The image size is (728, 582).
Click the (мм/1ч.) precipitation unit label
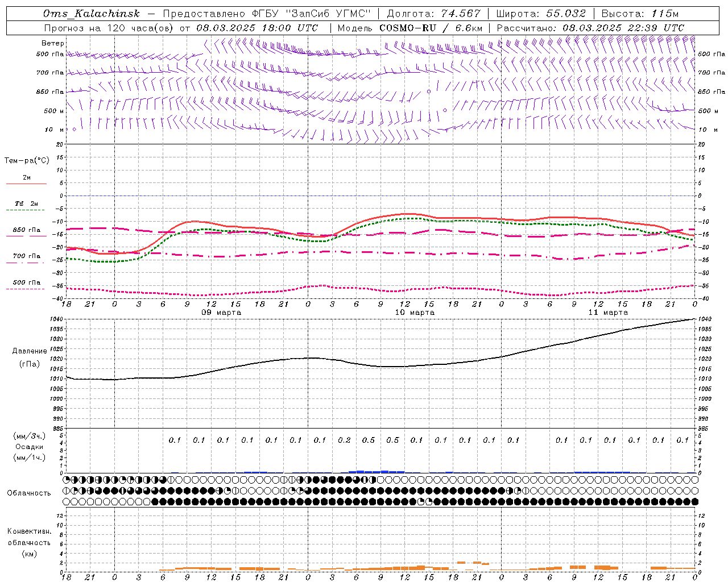30,458
